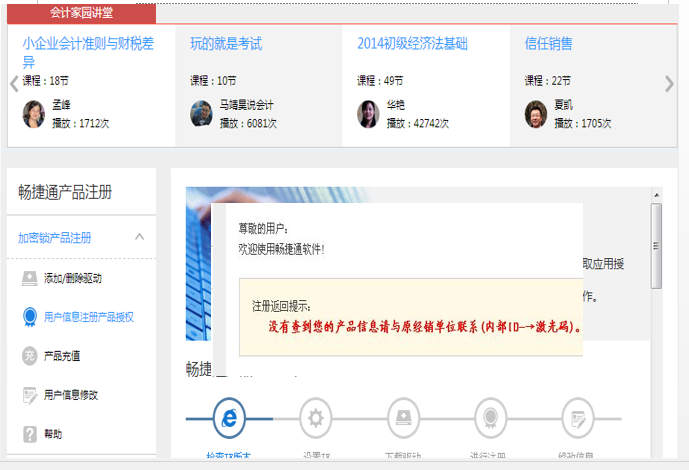Select the 会计家园讲堂 tab
The width and height of the screenshot is (689, 470).
pyautogui.click(x=88, y=13)
